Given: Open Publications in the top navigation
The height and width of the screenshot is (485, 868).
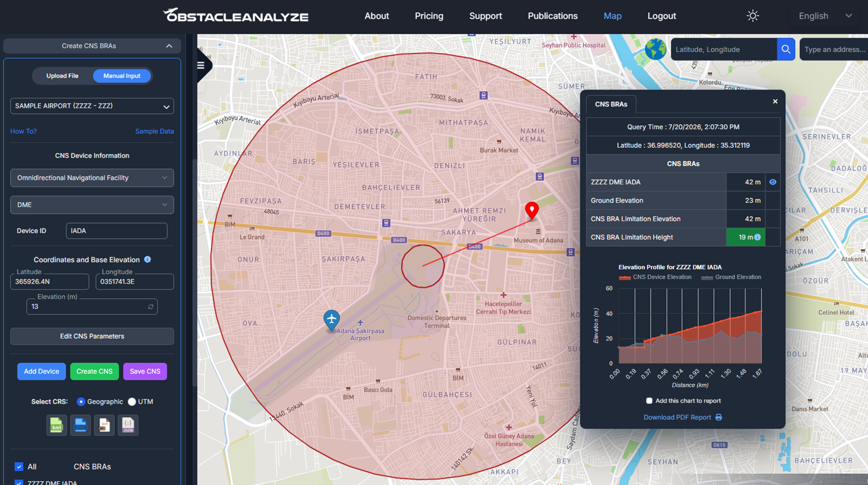Looking at the screenshot, I should point(552,16).
